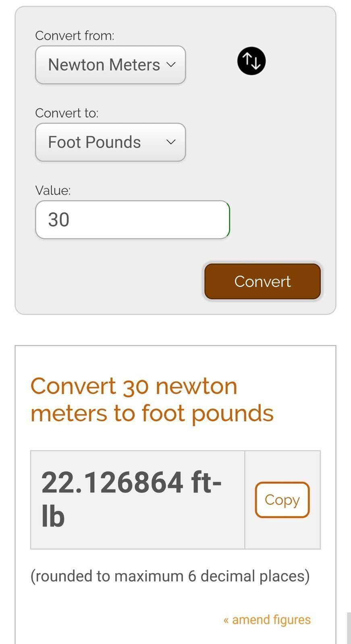
Task: Click the left angle quote before amend figures
Action: [226, 620]
